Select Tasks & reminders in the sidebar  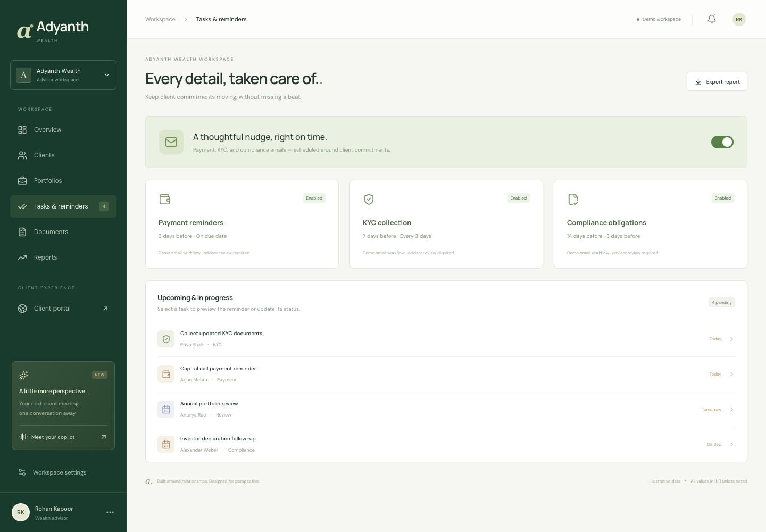[x=63, y=206]
